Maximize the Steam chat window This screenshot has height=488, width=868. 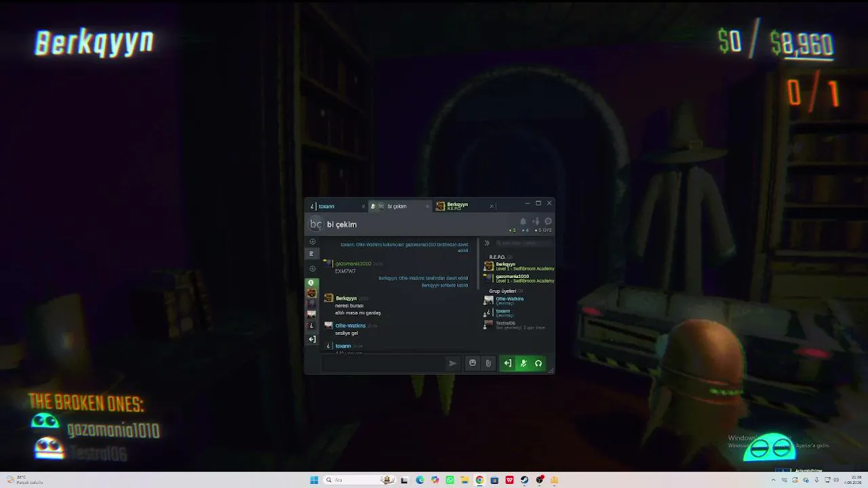[x=538, y=203]
